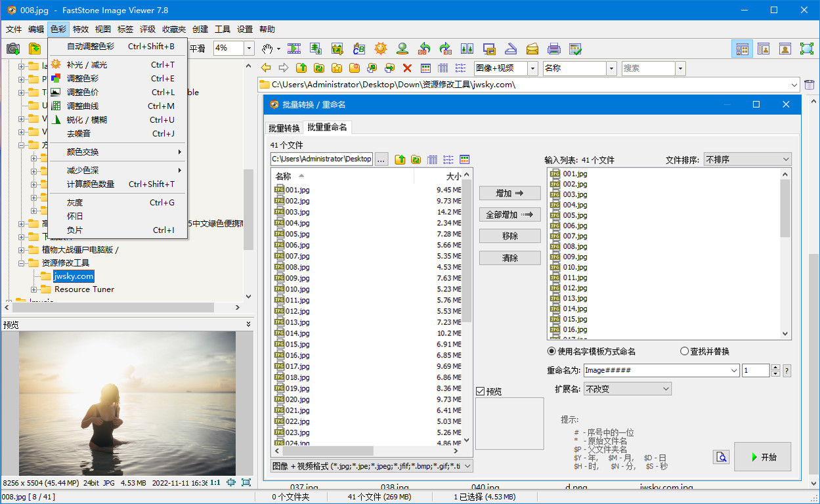820x504 pixels.
Task: Open the 文件排序 dropdown showing 不排序
Action: pyautogui.click(x=747, y=159)
